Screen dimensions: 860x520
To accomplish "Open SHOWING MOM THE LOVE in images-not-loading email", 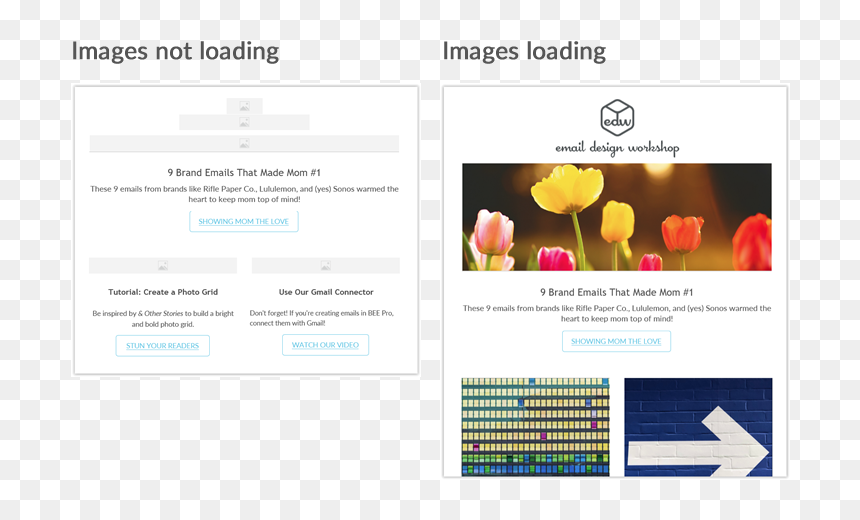I will [x=244, y=222].
